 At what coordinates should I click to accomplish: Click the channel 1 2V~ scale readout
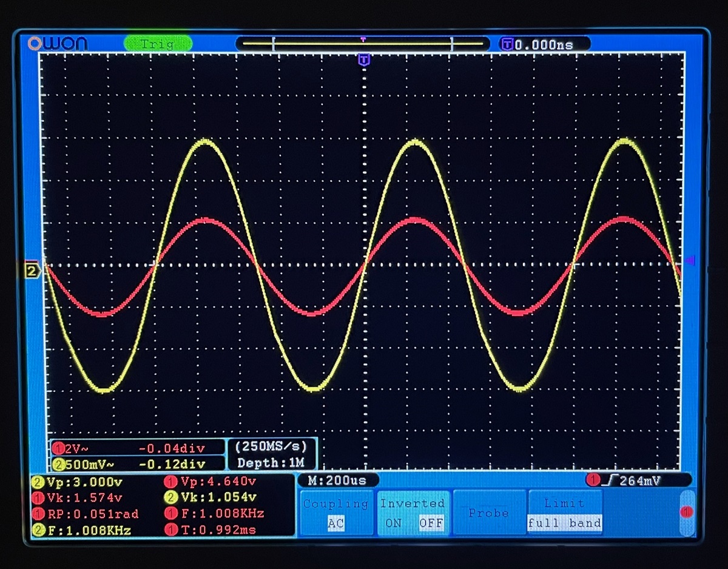tap(71, 449)
